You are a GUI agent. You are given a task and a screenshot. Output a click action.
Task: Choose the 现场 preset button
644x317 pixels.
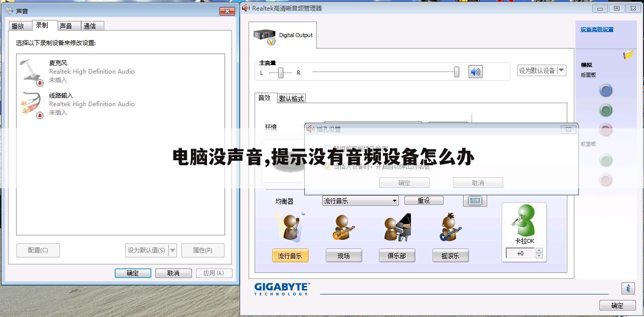click(343, 256)
